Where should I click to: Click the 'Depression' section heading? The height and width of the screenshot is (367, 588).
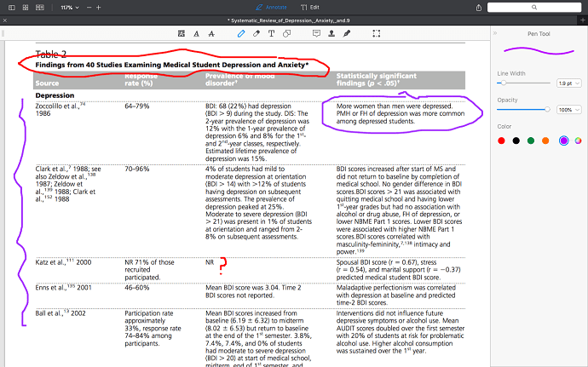tap(55, 95)
